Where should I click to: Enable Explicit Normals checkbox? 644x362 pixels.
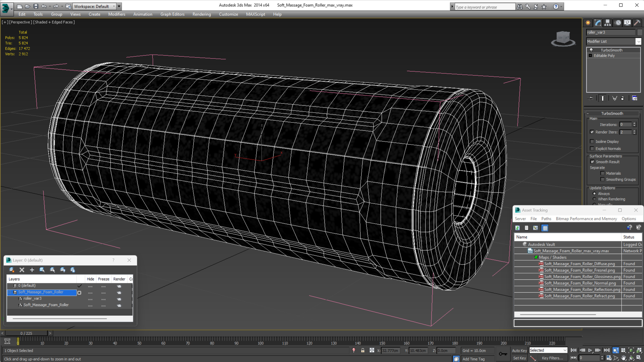point(592,148)
